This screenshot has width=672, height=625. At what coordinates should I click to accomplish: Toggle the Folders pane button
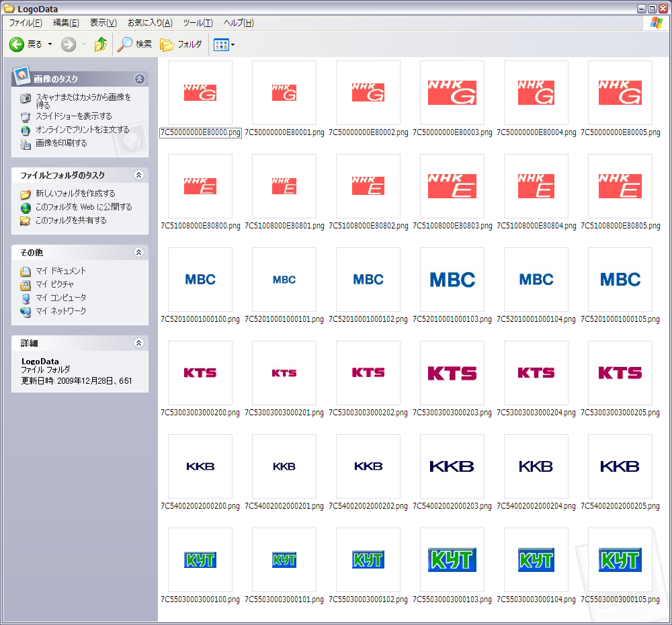pyautogui.click(x=181, y=44)
